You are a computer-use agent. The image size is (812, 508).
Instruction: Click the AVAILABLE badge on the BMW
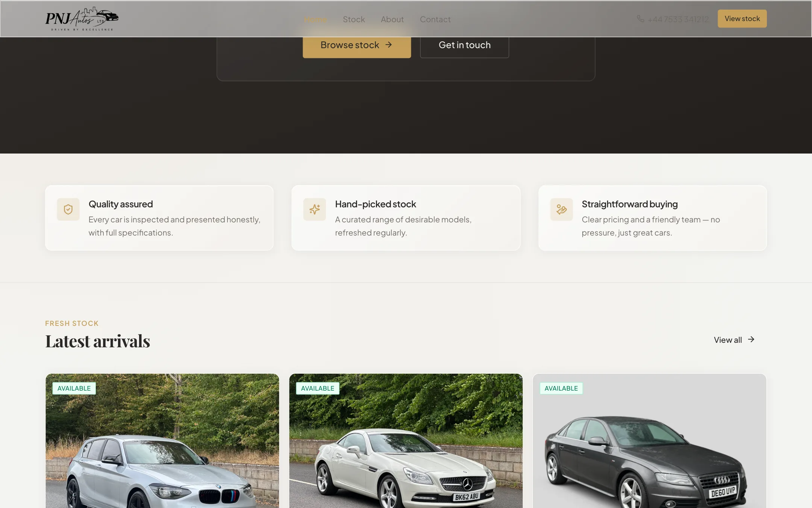pyautogui.click(x=74, y=388)
